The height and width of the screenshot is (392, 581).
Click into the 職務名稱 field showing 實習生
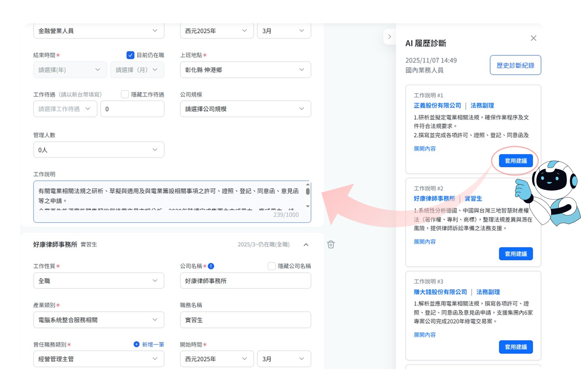click(245, 320)
